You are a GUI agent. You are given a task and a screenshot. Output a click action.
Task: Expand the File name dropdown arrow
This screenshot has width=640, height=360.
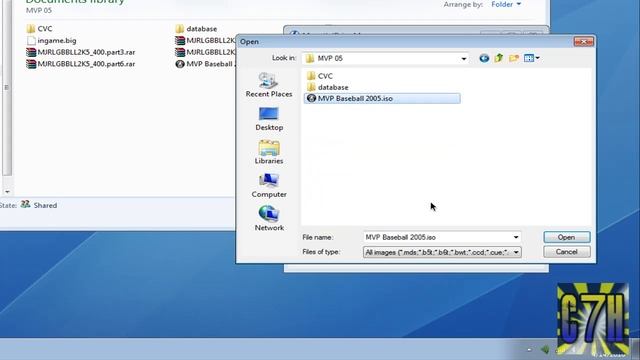tap(516, 237)
